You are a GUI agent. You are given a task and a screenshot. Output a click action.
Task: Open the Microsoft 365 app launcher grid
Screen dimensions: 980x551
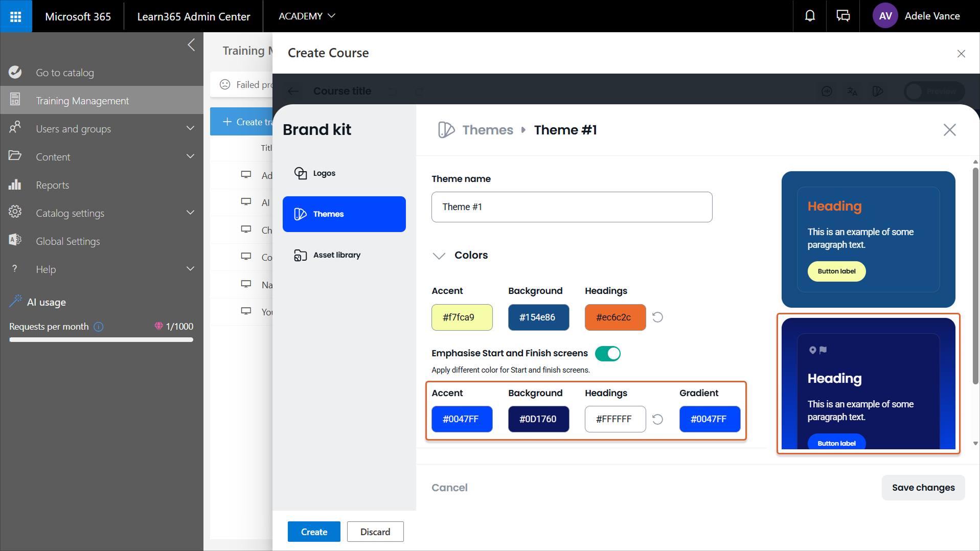[16, 16]
